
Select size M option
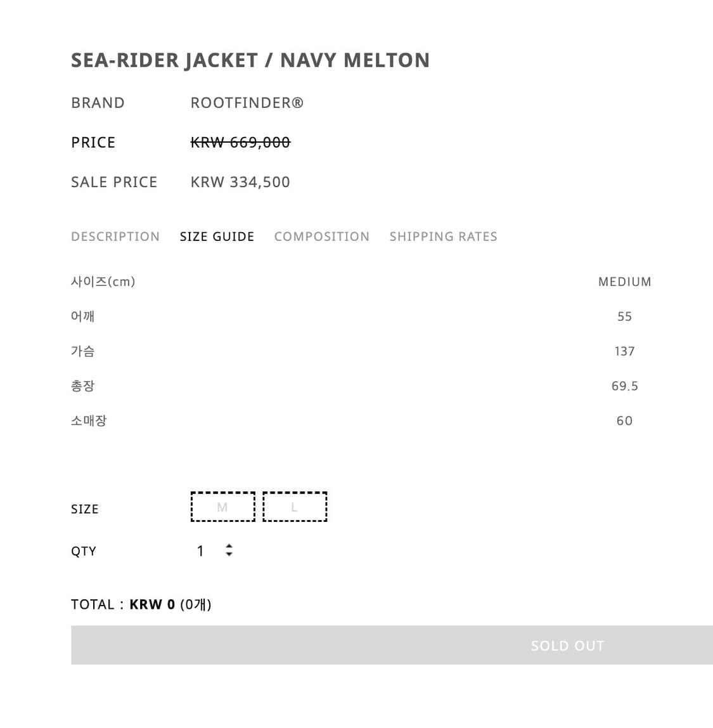[222, 507]
